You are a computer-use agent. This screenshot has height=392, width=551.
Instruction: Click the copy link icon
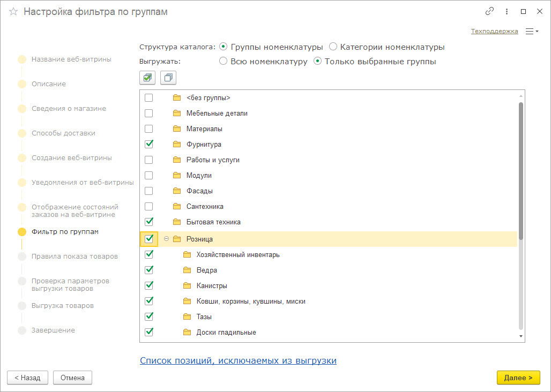pyautogui.click(x=489, y=11)
